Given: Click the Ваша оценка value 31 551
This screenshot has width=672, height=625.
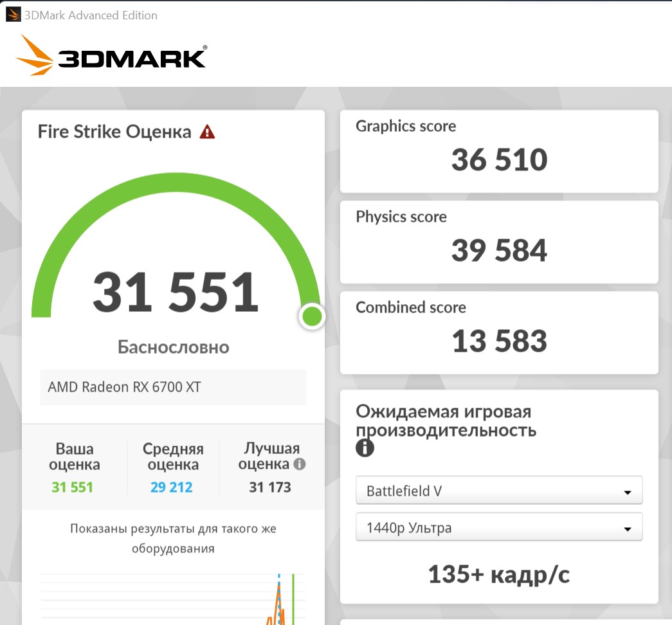Looking at the screenshot, I should [x=73, y=487].
